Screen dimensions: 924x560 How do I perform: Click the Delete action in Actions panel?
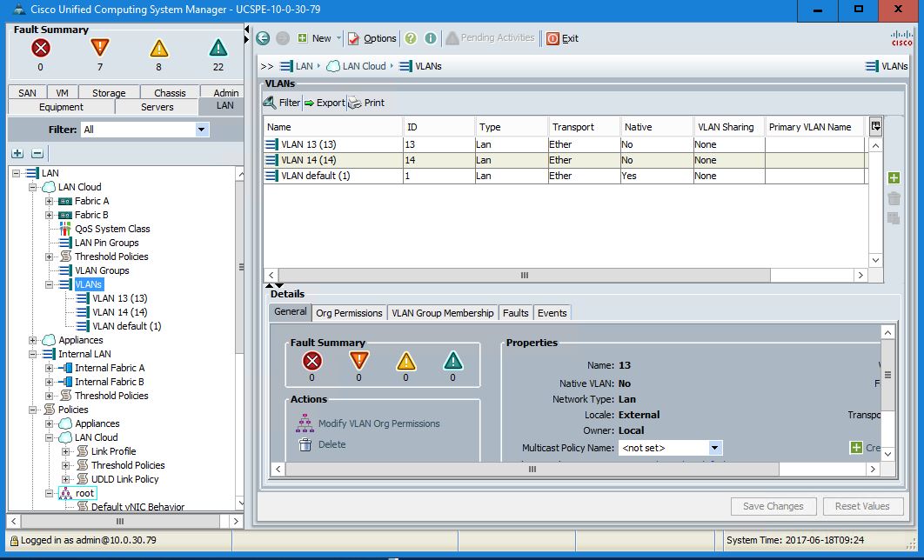point(322,444)
